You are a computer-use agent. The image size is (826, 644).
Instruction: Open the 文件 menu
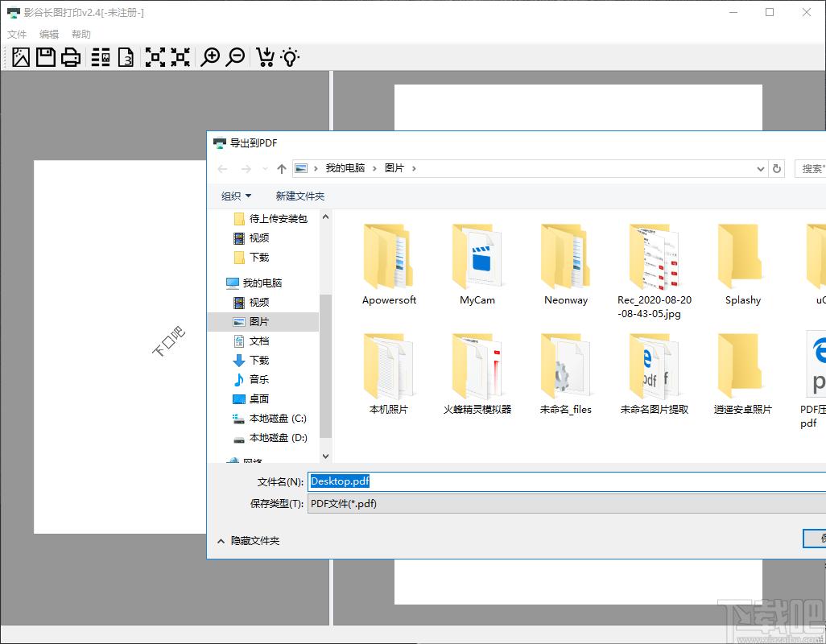[17, 35]
